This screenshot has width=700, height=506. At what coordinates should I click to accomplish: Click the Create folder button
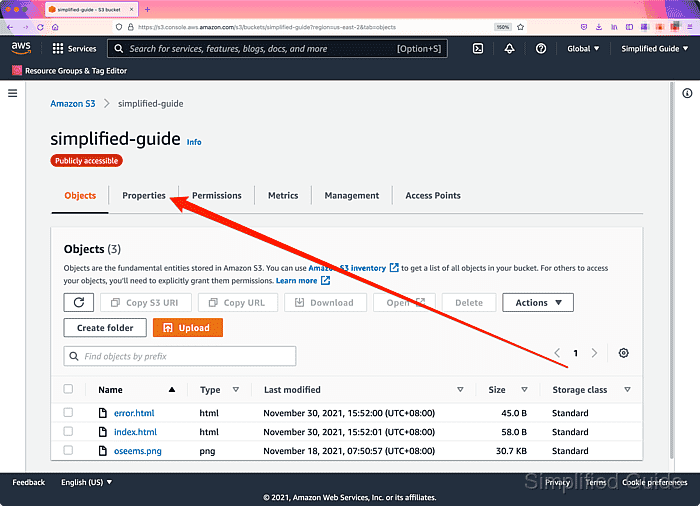[x=105, y=328]
